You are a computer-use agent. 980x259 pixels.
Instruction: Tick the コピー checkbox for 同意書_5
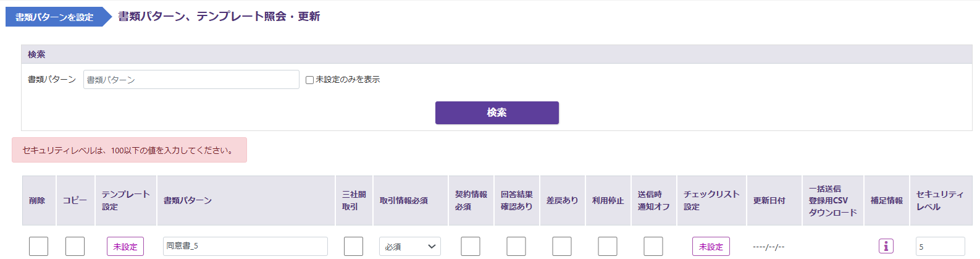[x=75, y=246]
